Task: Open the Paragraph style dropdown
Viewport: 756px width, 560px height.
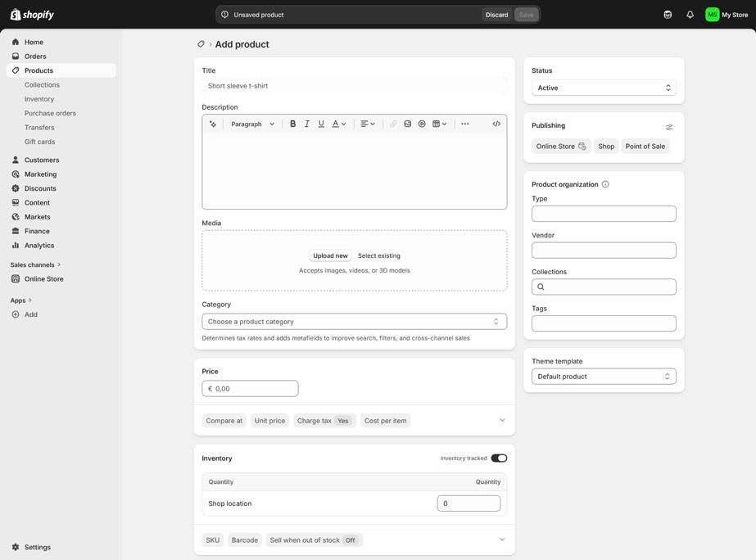Action: [251, 123]
